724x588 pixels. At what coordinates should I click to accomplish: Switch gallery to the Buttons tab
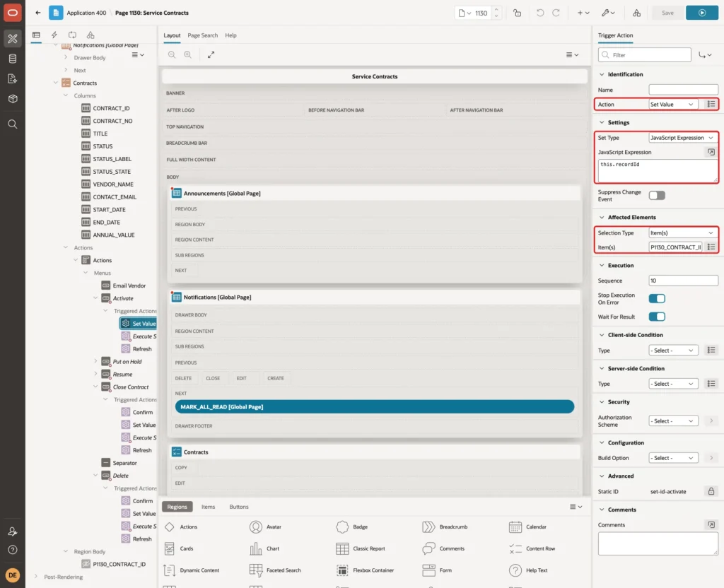click(x=239, y=507)
